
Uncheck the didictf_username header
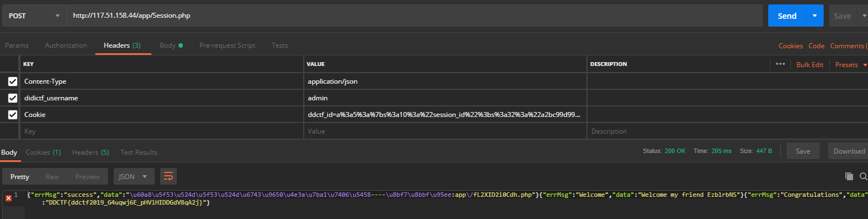click(x=13, y=98)
